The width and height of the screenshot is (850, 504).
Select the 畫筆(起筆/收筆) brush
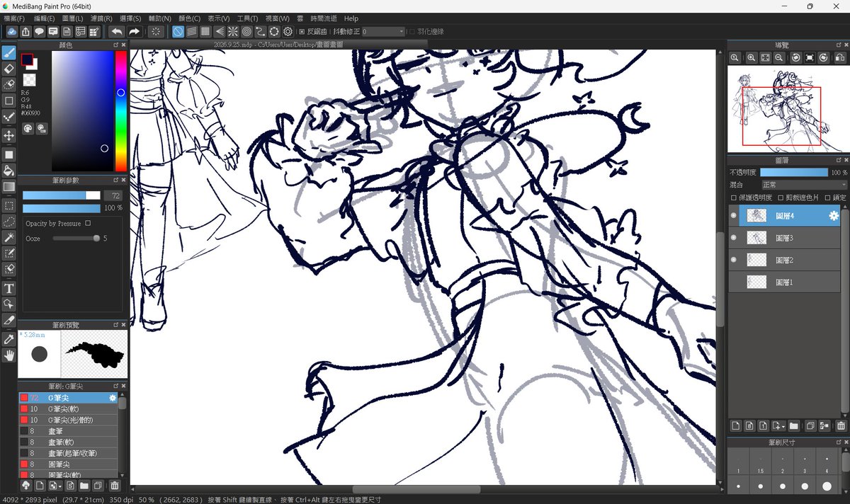pos(68,452)
